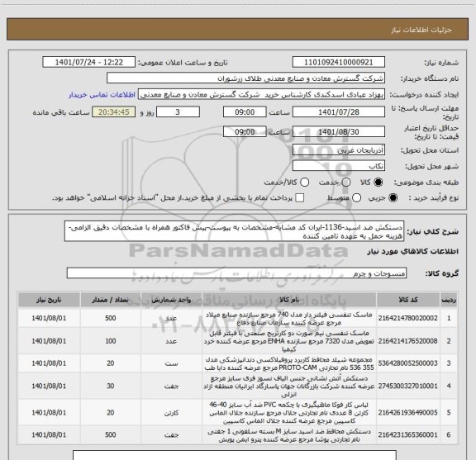The image size is (476, 460).
Task: Click quantity 30 in row 4
Action: [x=111, y=386]
